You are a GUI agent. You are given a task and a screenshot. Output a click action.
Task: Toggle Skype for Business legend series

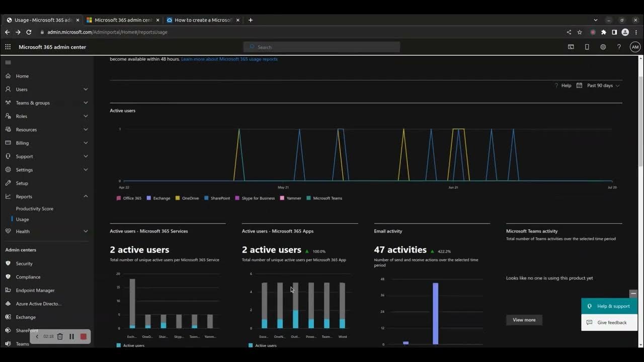tap(255, 198)
